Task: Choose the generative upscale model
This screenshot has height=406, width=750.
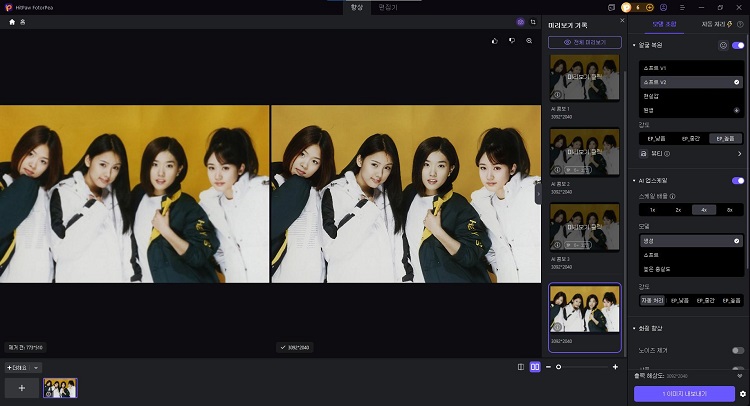Action: point(691,241)
